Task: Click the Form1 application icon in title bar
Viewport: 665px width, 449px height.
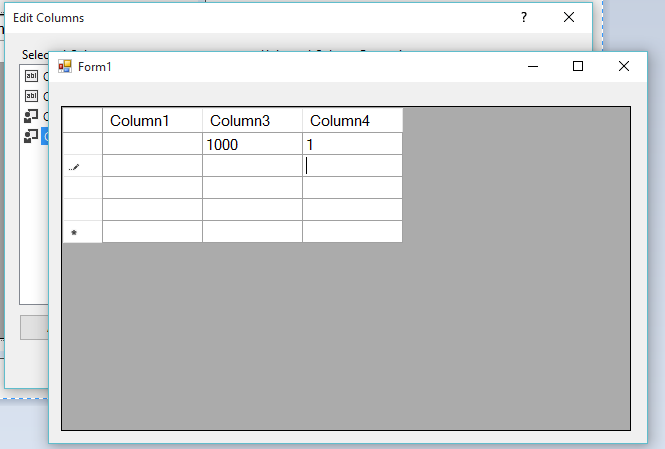Action: [65, 66]
